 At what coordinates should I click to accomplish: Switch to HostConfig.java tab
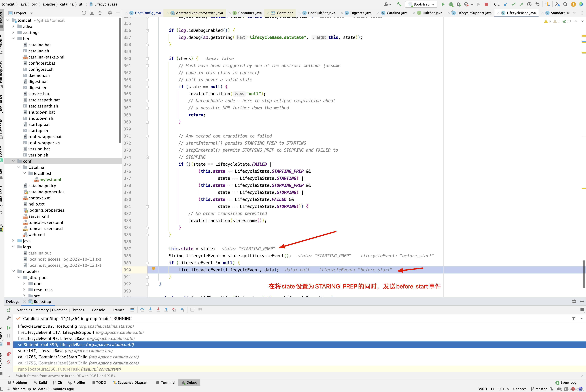(x=148, y=13)
